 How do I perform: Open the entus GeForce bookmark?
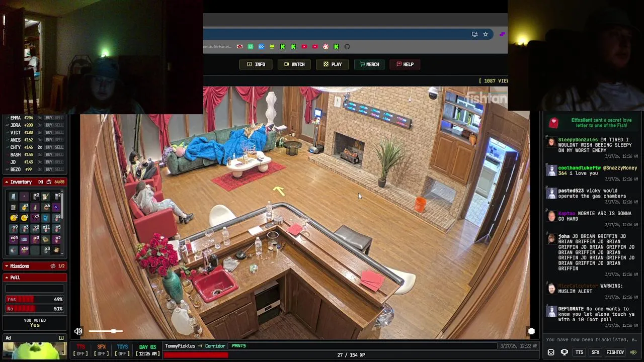click(217, 47)
